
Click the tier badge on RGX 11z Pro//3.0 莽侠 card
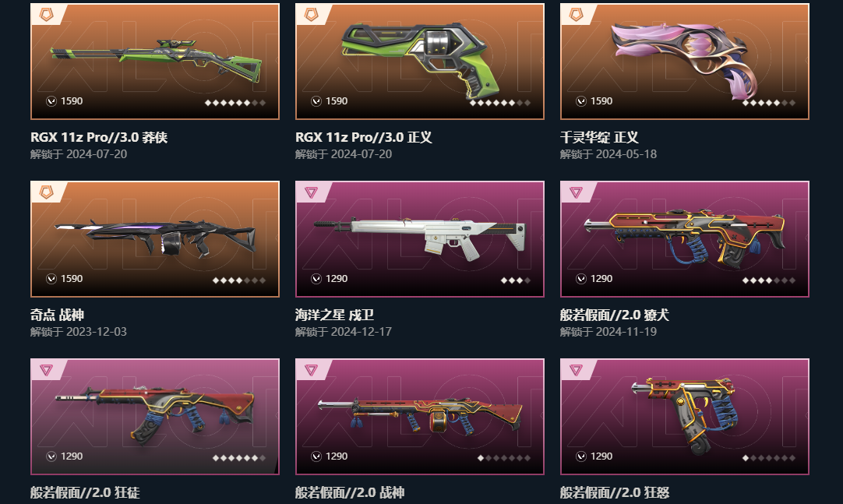pyautogui.click(x=47, y=15)
